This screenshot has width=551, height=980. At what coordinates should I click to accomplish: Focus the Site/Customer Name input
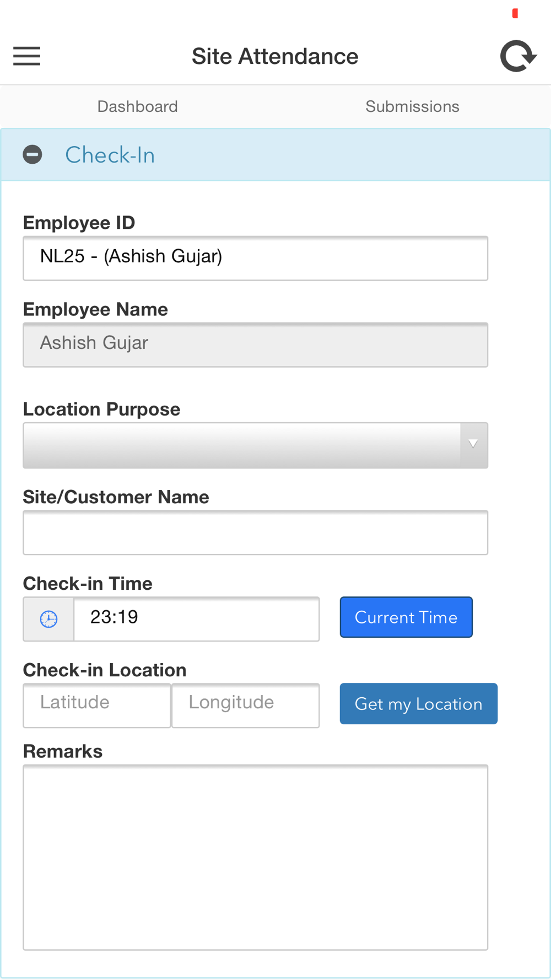(x=255, y=532)
